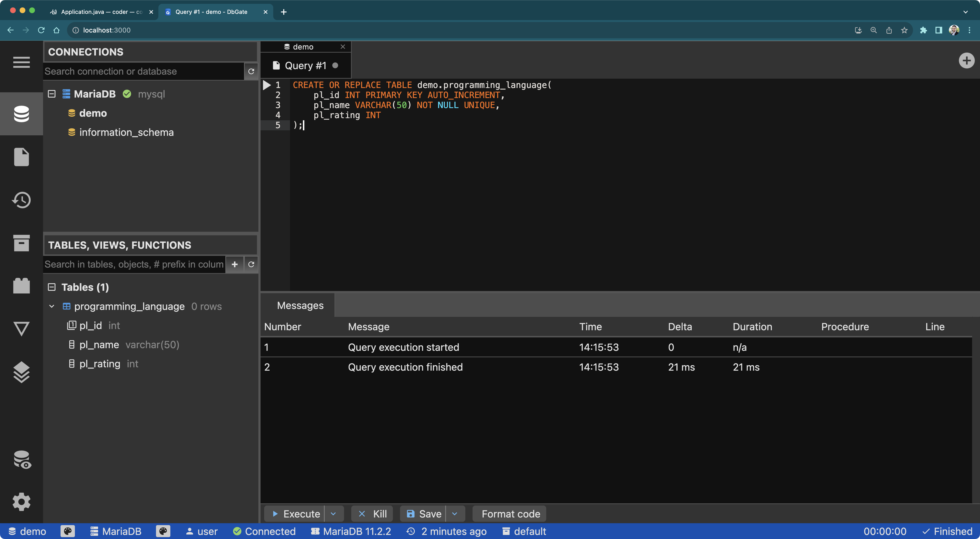Collapse the Tables (1) tree node

coord(52,287)
